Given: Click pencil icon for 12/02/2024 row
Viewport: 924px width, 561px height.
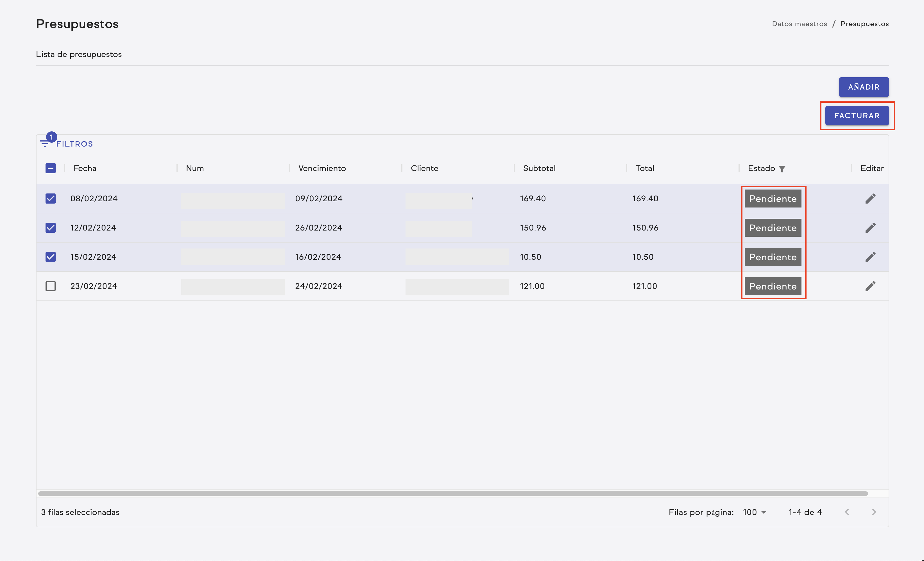Looking at the screenshot, I should [870, 227].
